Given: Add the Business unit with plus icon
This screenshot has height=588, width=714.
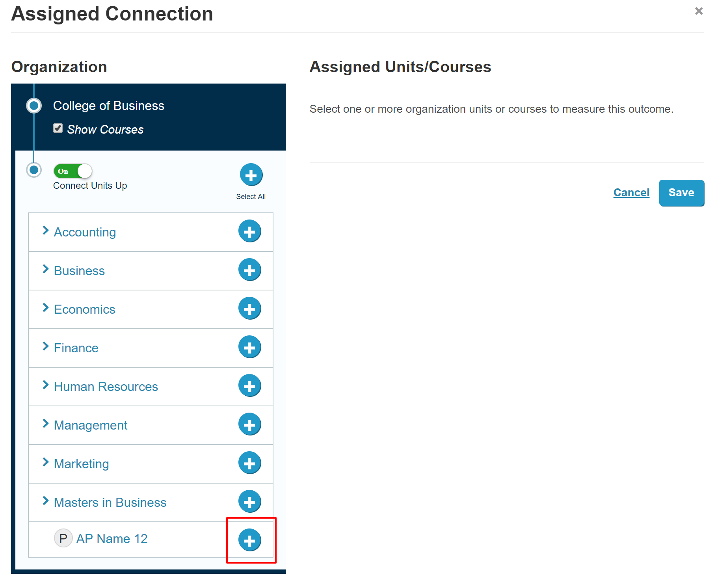Looking at the screenshot, I should tap(249, 270).
